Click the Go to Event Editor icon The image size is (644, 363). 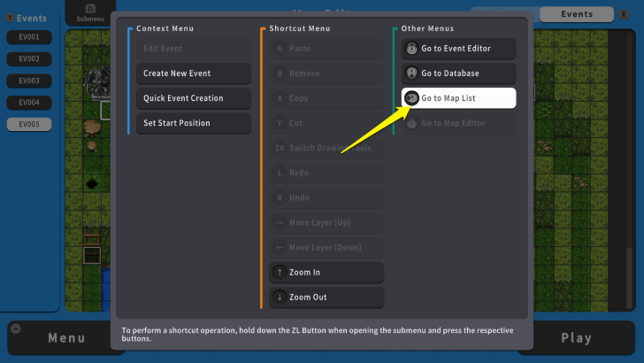[x=411, y=49]
